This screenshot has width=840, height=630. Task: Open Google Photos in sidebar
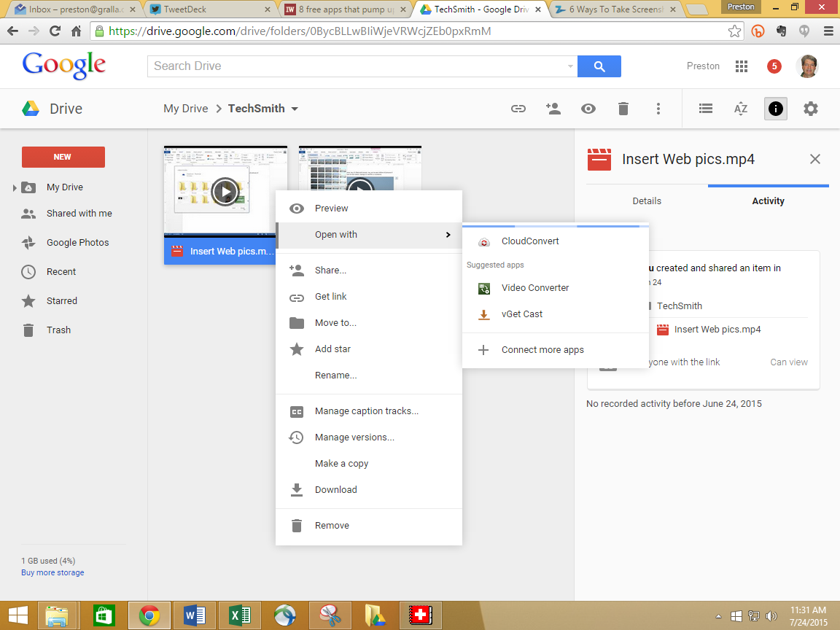click(x=78, y=243)
